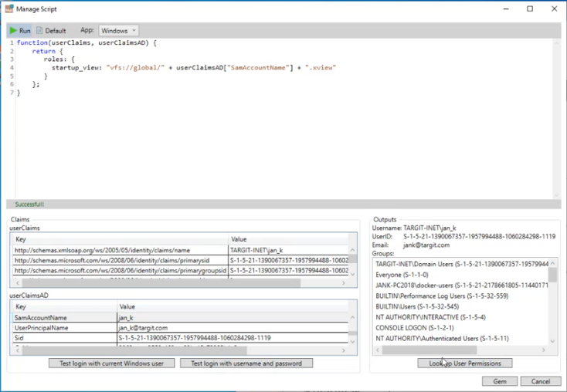
Task: Click the up arrow of the Groups list scrollbar
Action: coord(552,262)
